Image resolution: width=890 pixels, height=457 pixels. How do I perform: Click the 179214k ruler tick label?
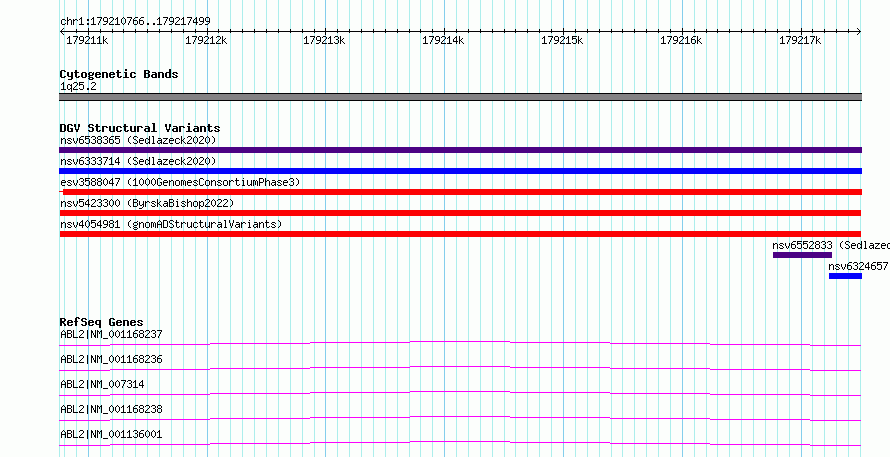443,41
